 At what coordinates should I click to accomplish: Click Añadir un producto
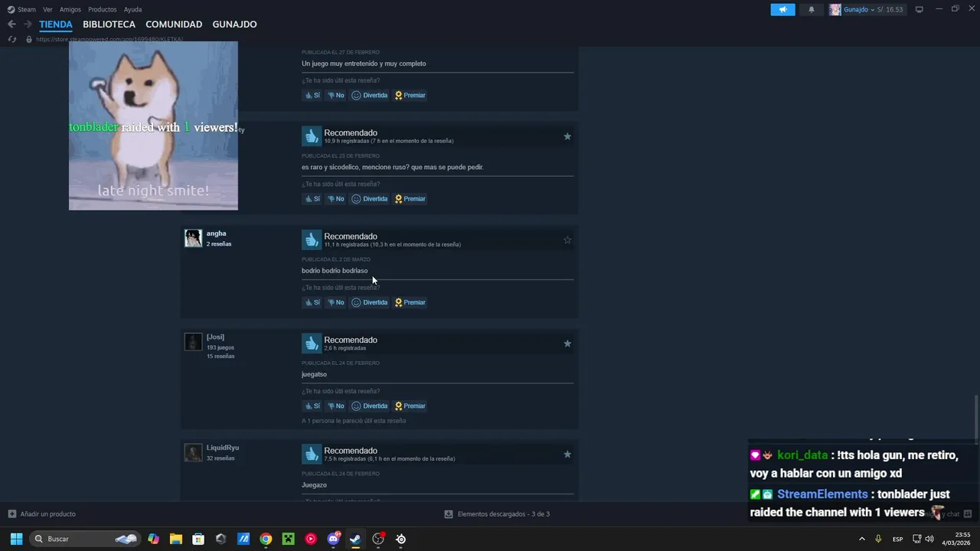pos(41,514)
